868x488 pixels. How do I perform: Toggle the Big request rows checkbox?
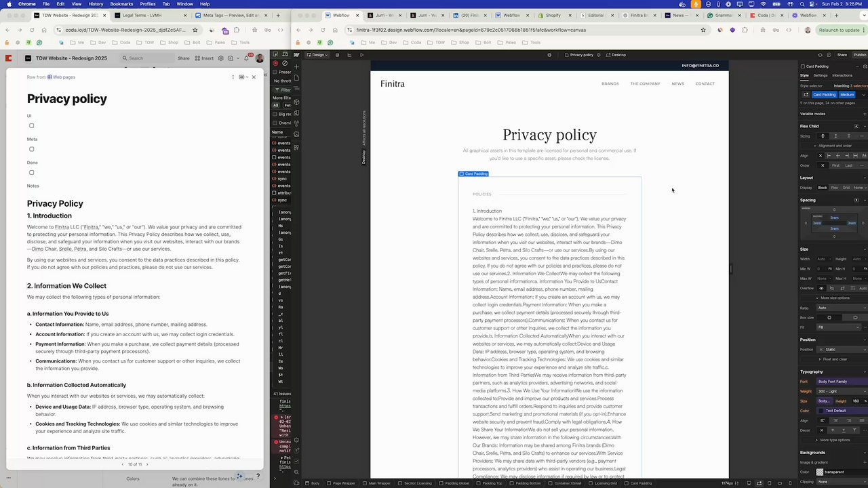(275, 114)
